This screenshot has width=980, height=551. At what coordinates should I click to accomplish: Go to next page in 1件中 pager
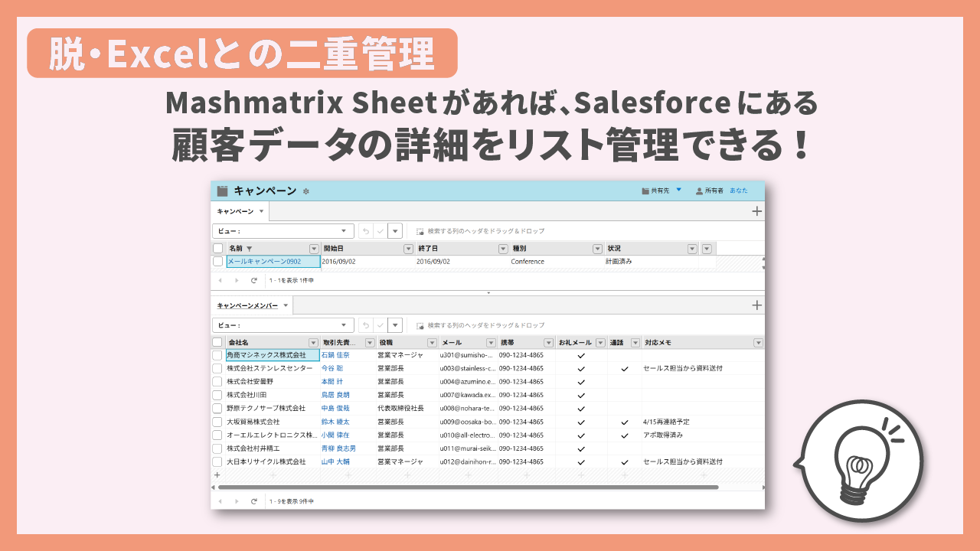click(x=236, y=280)
